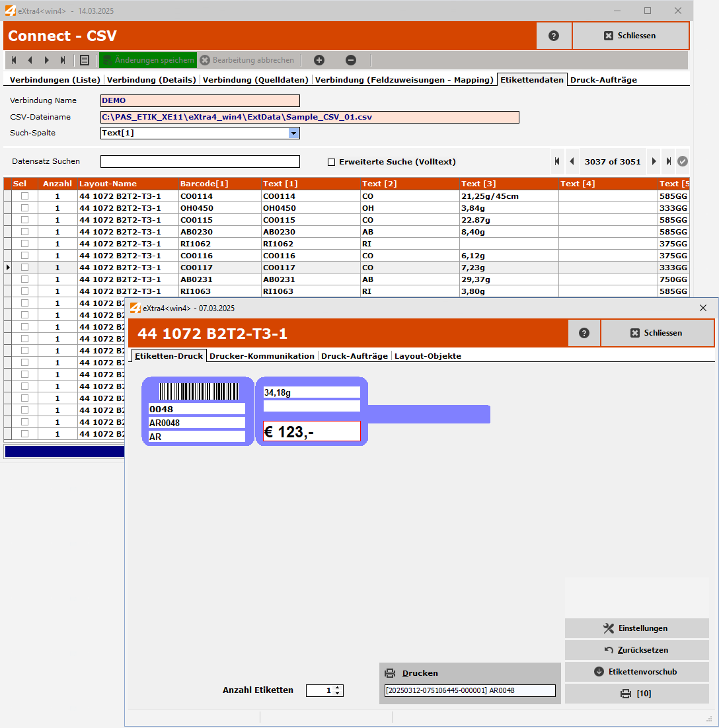Open the list view icon in toolbar

tap(85, 60)
